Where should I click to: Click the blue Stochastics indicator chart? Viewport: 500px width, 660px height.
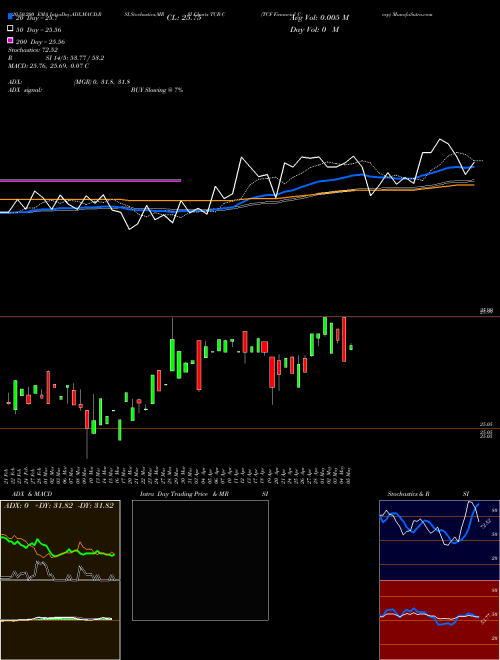439,540
